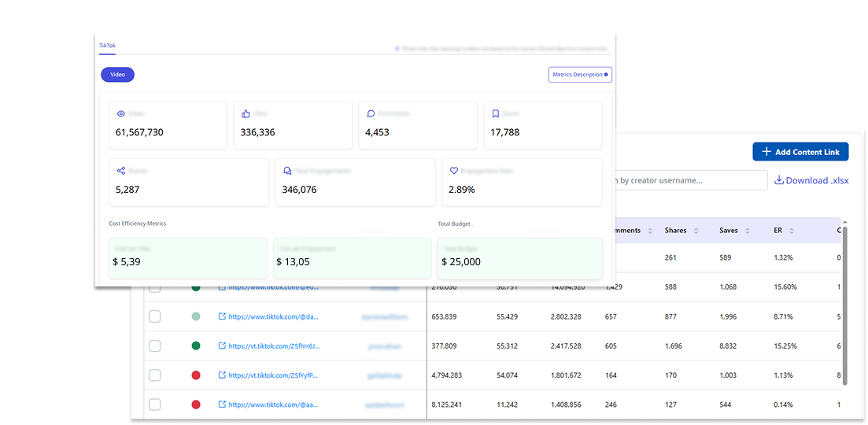Click the 15.60% ER cell
The image size is (868, 425).
785,287
